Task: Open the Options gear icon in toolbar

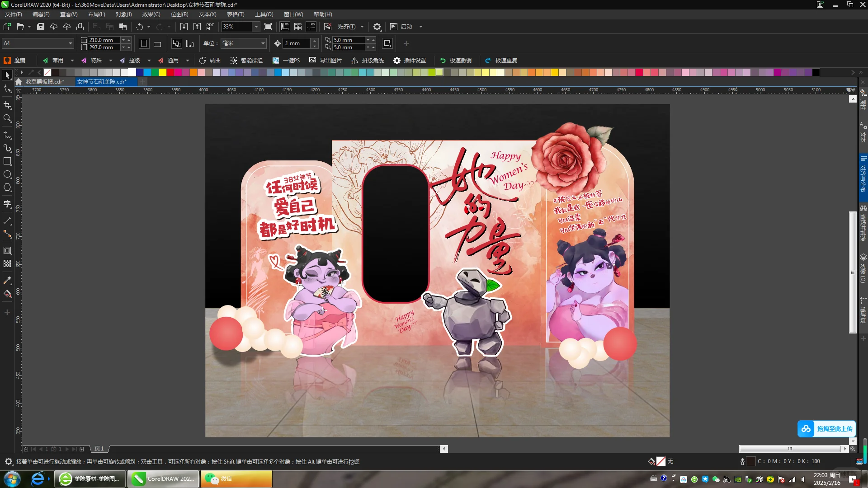Action: (x=377, y=27)
